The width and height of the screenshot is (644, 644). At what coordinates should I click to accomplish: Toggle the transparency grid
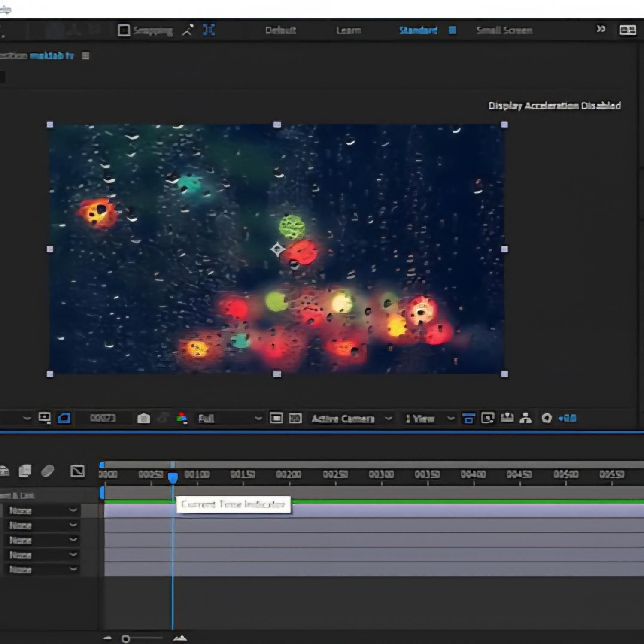tap(295, 418)
